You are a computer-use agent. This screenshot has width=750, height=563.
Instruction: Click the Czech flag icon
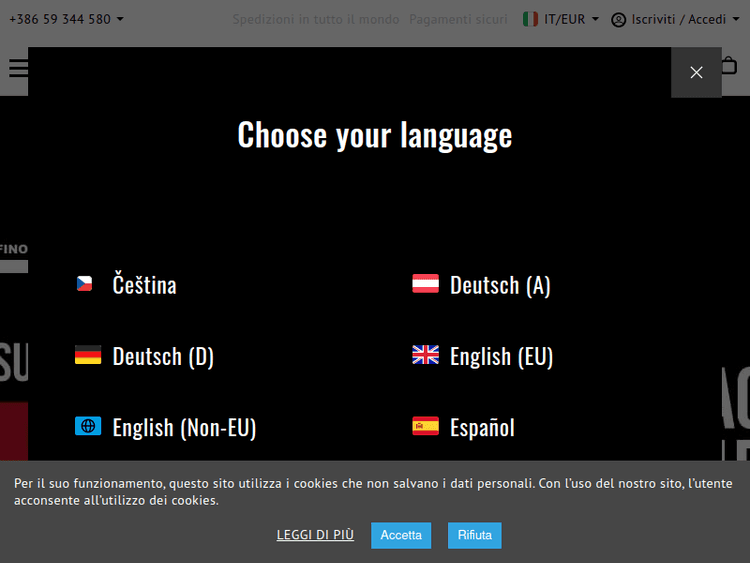(85, 284)
